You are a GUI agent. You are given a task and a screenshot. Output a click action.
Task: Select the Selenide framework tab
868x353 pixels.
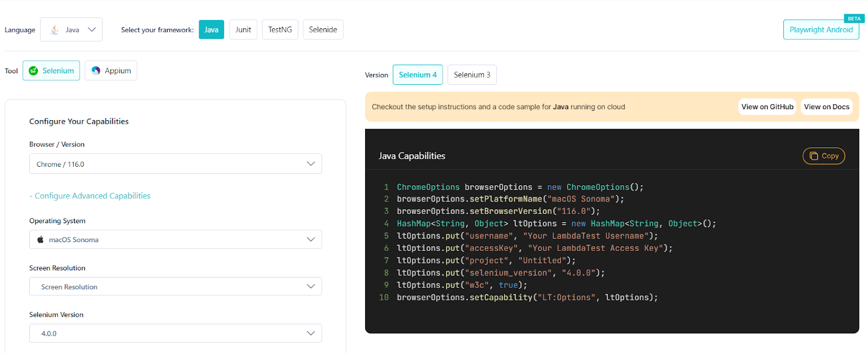[x=323, y=30]
